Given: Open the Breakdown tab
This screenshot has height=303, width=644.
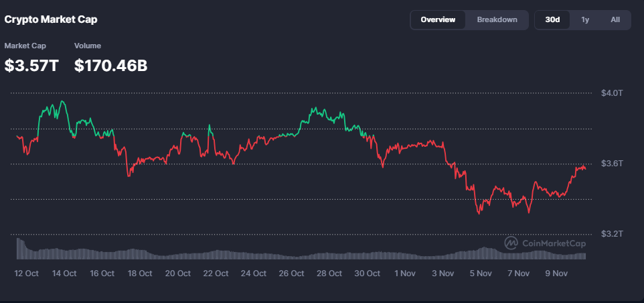Looking at the screenshot, I should (x=497, y=19).
